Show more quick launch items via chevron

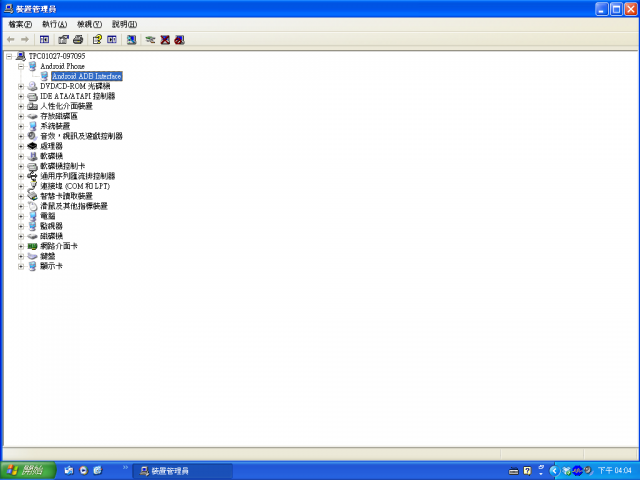coord(125,467)
